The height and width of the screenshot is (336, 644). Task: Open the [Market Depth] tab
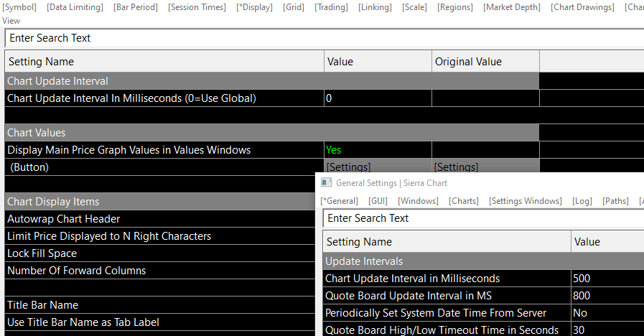512,7
